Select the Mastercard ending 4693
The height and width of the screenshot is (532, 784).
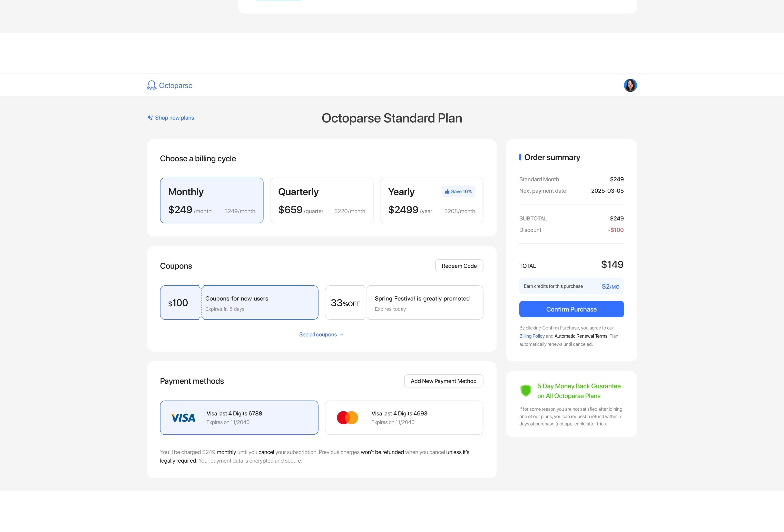(404, 418)
